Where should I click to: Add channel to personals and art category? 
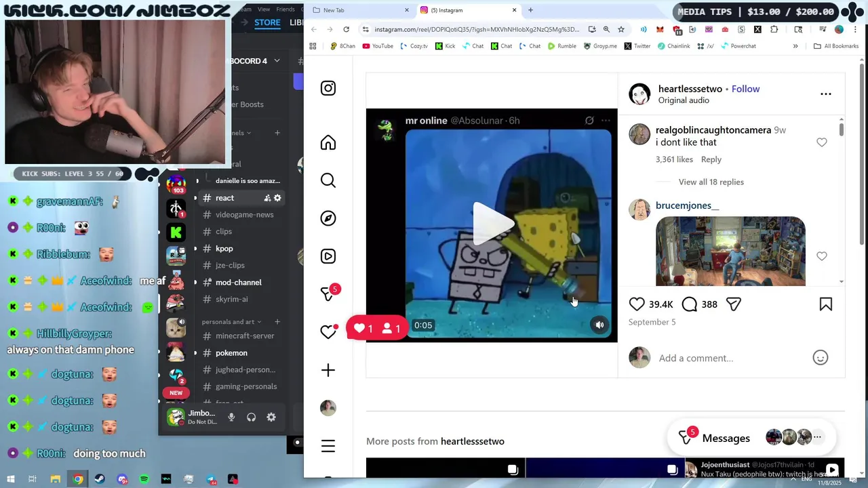coord(277,322)
